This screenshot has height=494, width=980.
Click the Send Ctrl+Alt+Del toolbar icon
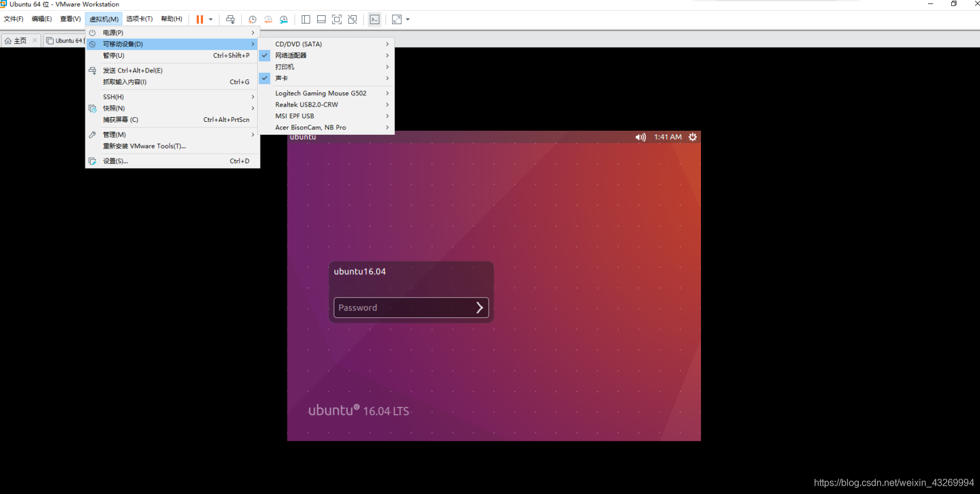coord(230,19)
